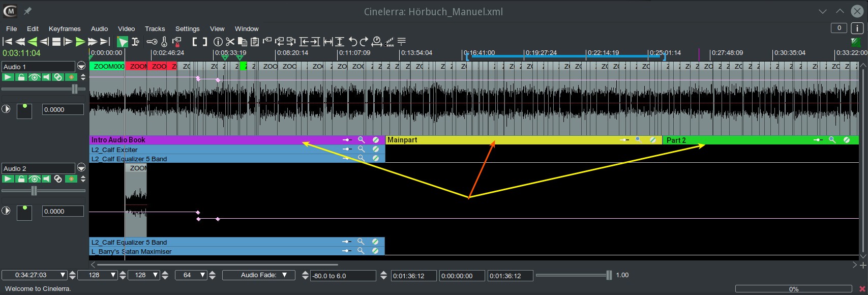Click the Audio 2 track fader slider

coord(34,191)
